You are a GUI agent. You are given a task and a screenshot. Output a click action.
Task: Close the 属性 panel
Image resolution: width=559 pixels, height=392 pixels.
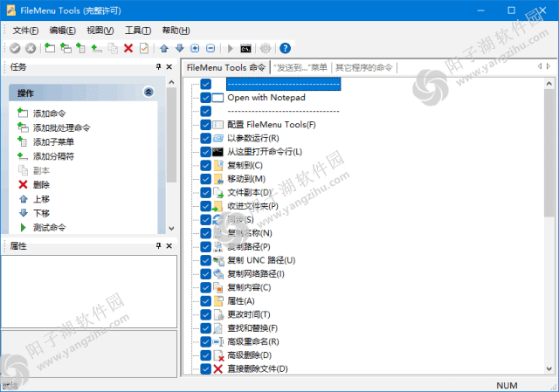(x=169, y=245)
